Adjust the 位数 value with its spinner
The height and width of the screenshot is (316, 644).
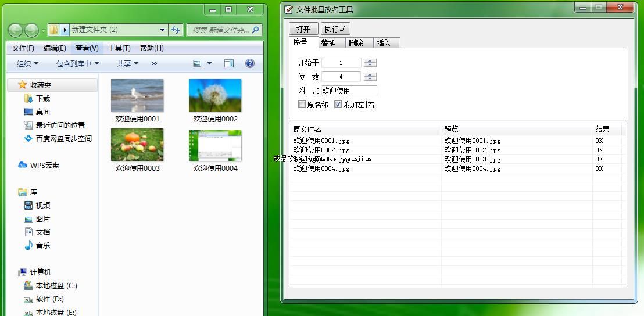tap(370, 77)
